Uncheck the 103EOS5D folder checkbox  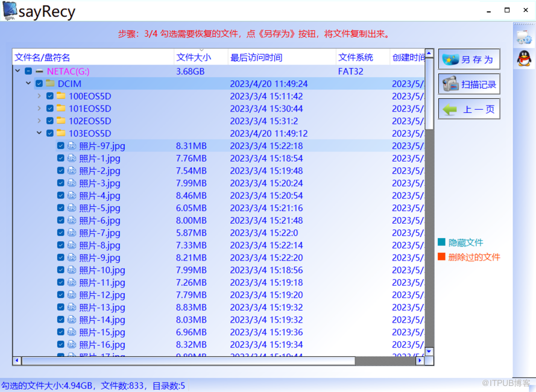[x=50, y=133]
